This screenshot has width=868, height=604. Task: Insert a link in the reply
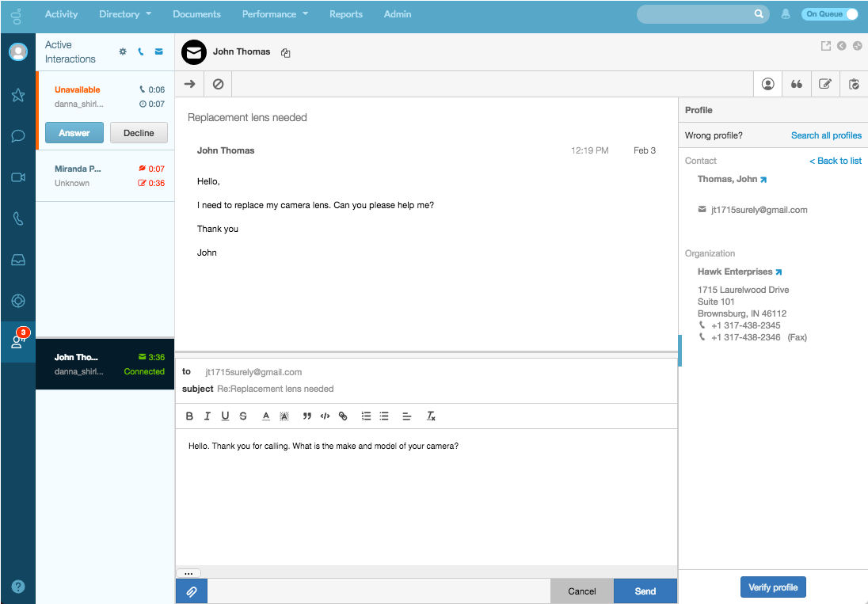343,416
